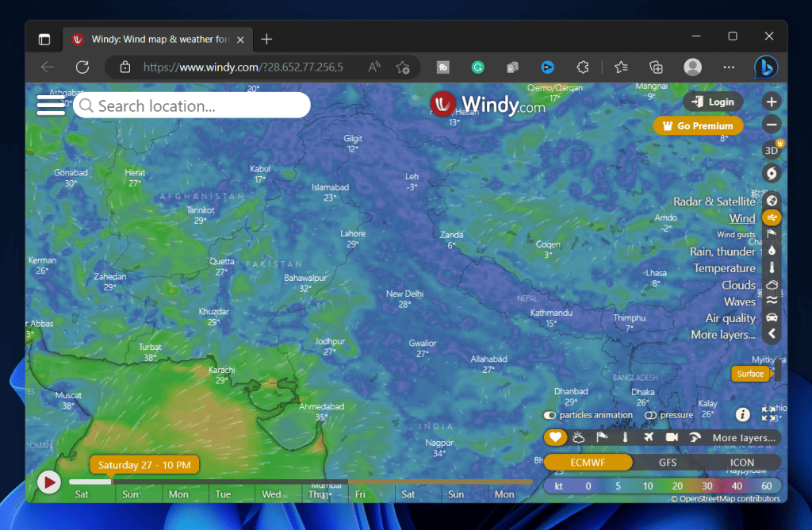
Task: Select the webcams camera icon
Action: (672, 437)
